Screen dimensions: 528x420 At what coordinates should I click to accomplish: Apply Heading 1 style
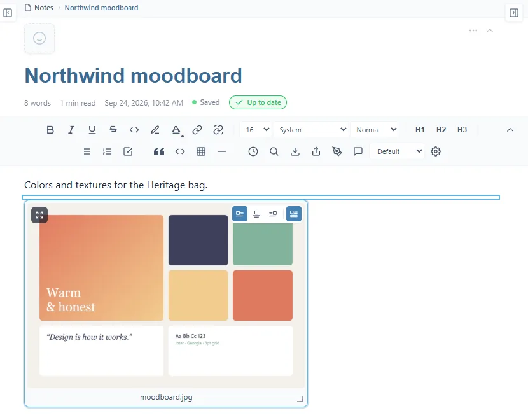click(420, 130)
